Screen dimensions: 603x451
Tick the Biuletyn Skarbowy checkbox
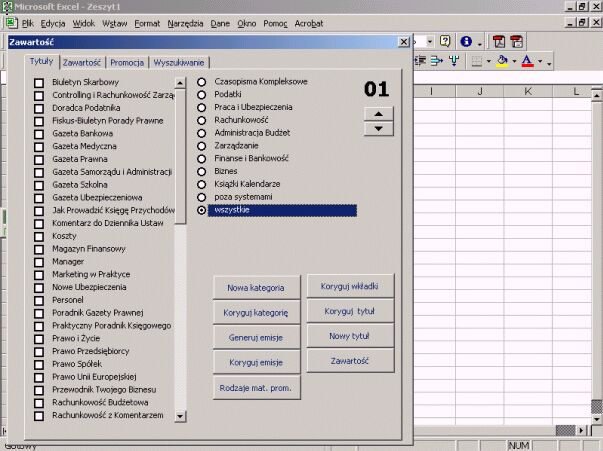coord(39,82)
